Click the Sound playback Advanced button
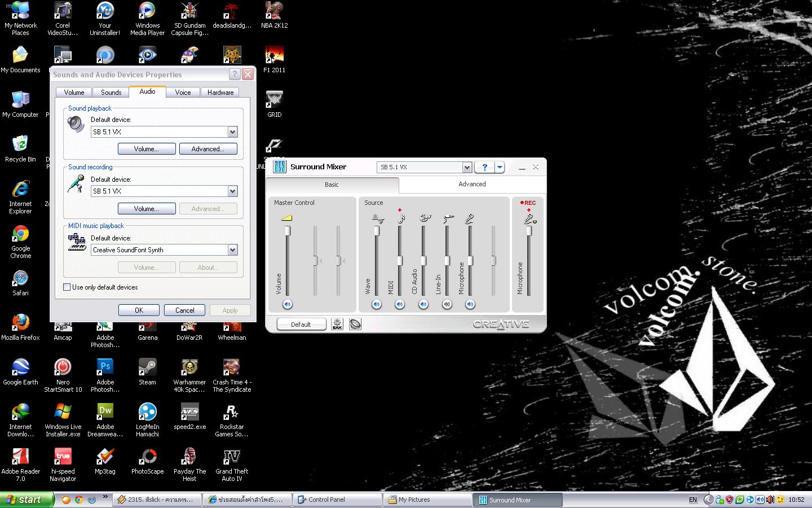Screen dimensions: 812x508 [x=208, y=149]
